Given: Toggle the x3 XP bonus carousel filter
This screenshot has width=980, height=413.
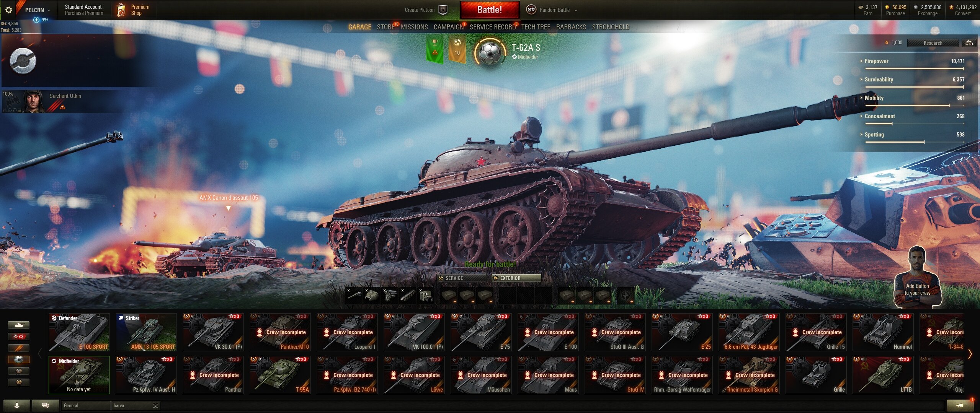Looking at the screenshot, I should (x=19, y=337).
